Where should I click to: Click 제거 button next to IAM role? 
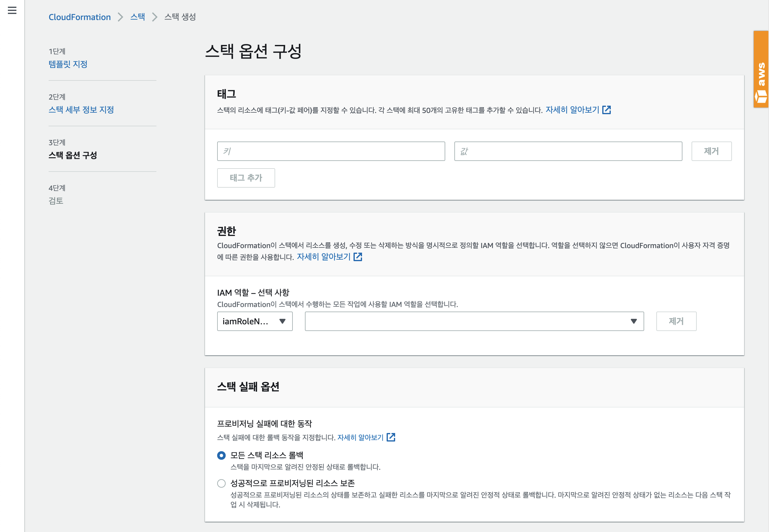[676, 321]
